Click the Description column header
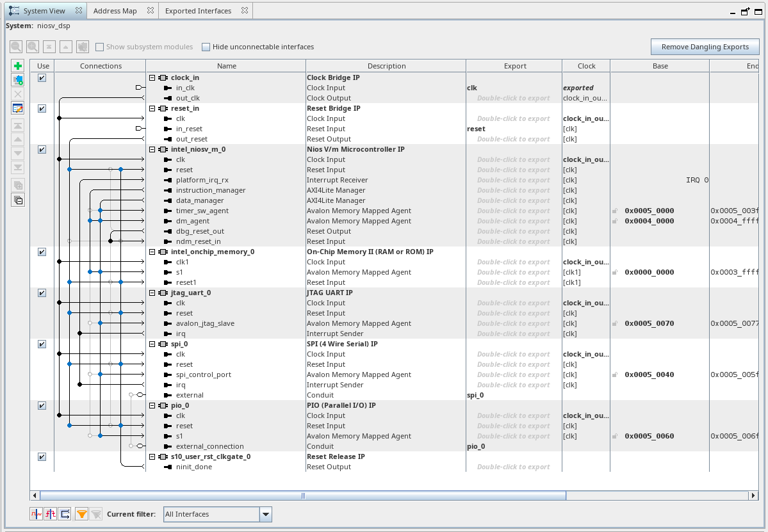The image size is (768, 532). 386,66
